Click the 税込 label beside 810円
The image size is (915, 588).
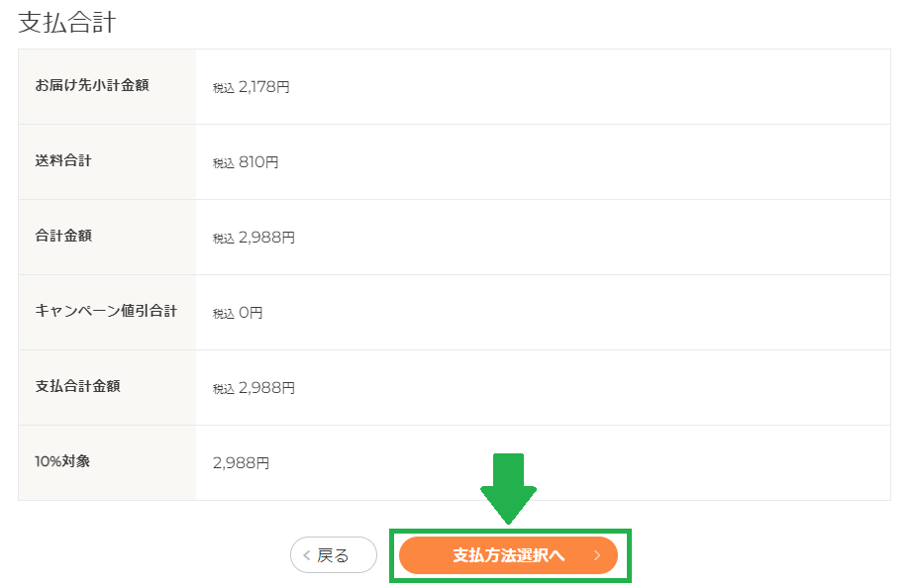coord(224,163)
